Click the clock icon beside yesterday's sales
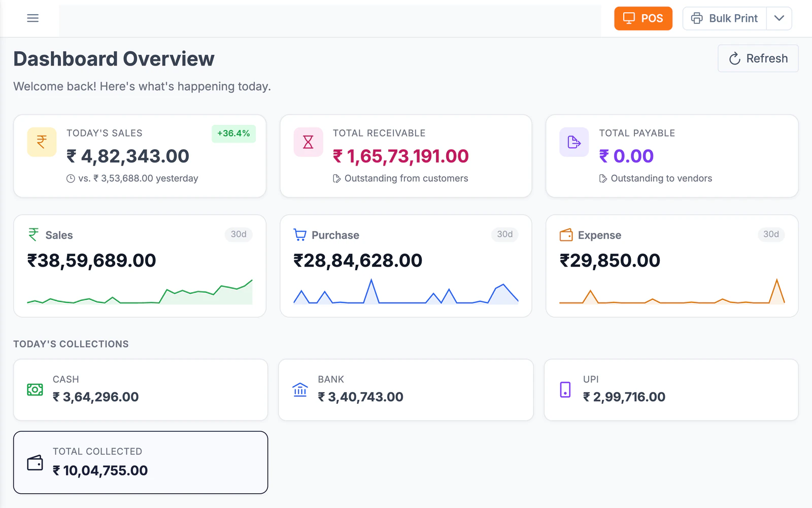The width and height of the screenshot is (812, 508). (71, 179)
